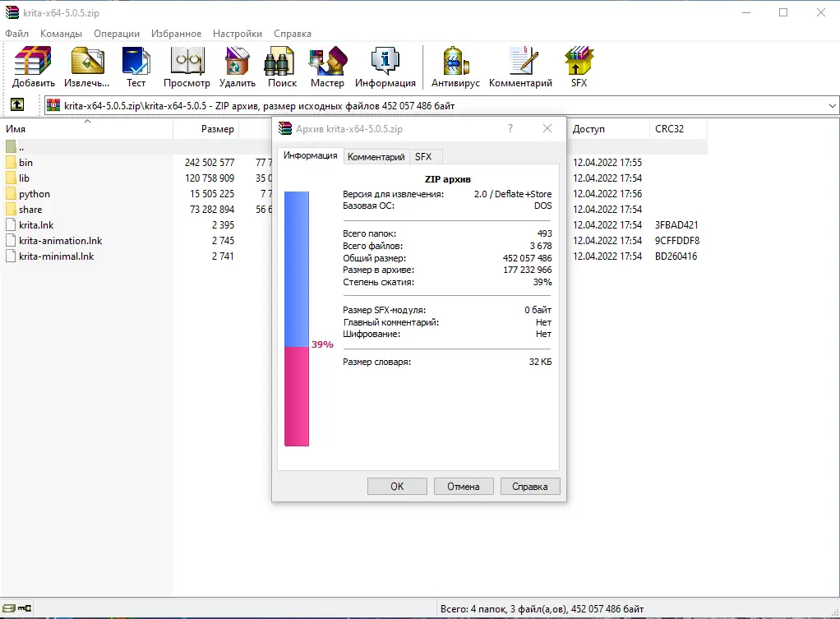Click the 39% compression label near the bar
This screenshot has width=840, height=619.
(322, 344)
